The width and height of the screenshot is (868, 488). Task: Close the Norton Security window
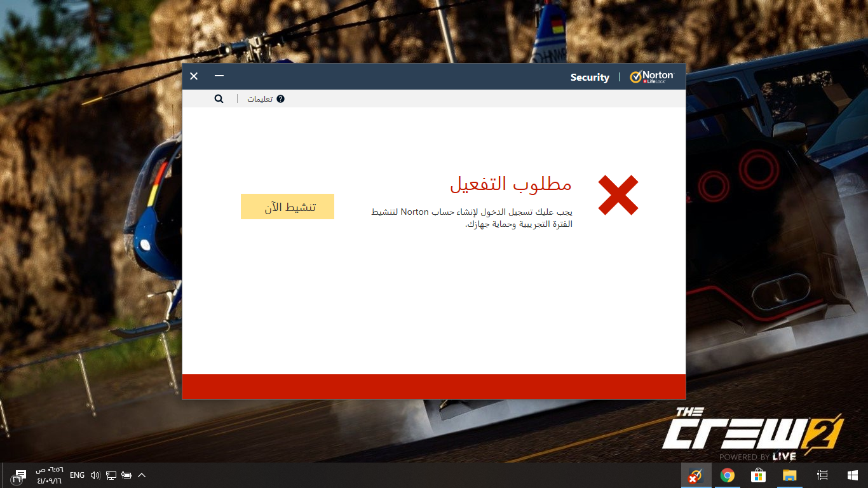tap(194, 76)
